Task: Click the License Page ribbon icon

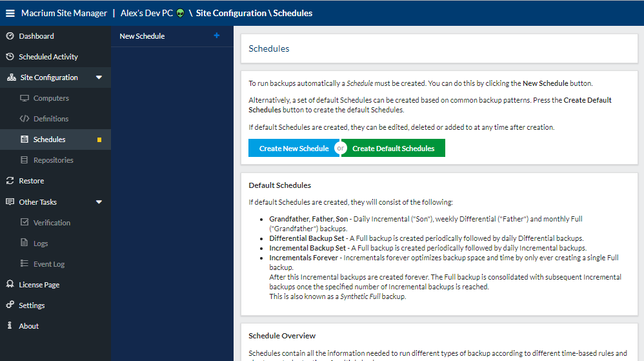Action: click(10, 284)
